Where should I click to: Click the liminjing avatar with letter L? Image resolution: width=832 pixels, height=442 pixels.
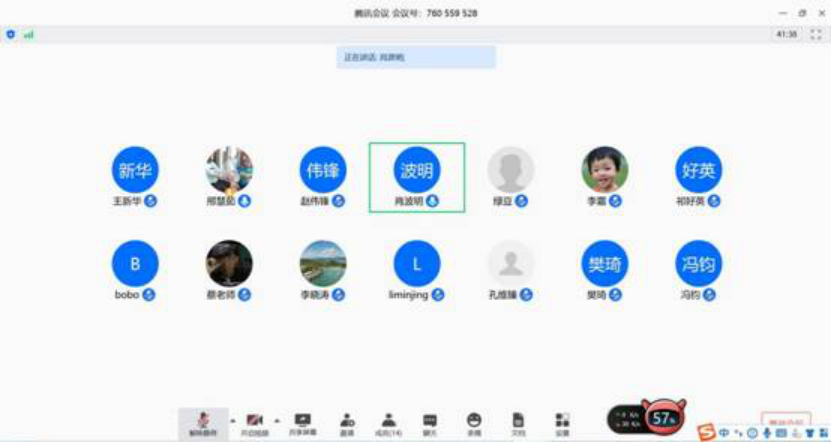coord(417,264)
